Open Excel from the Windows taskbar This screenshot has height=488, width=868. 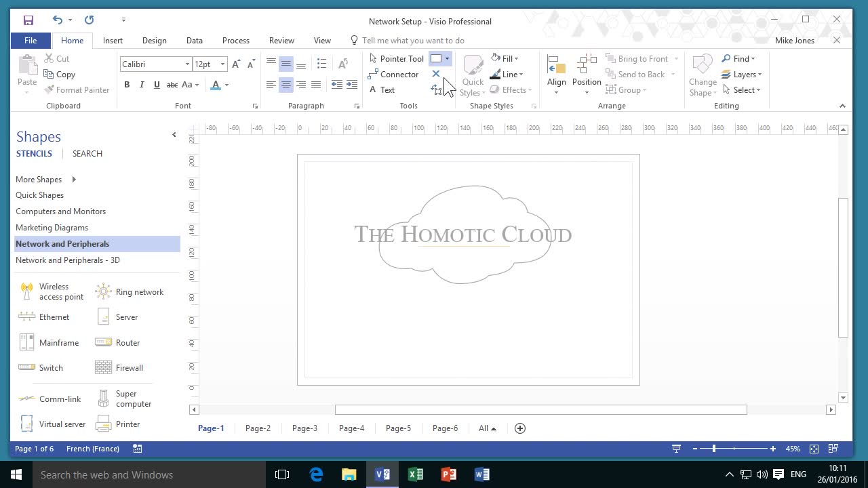[x=415, y=474]
